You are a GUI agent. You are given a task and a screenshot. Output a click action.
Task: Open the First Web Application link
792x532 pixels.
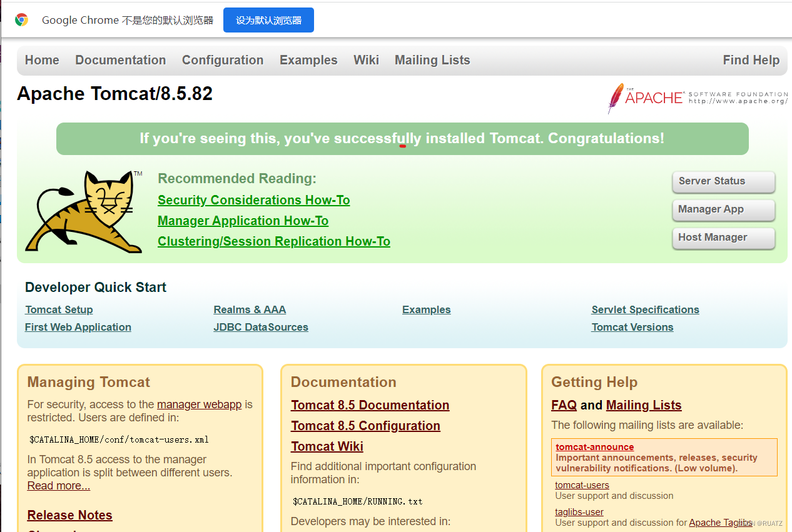click(x=78, y=327)
